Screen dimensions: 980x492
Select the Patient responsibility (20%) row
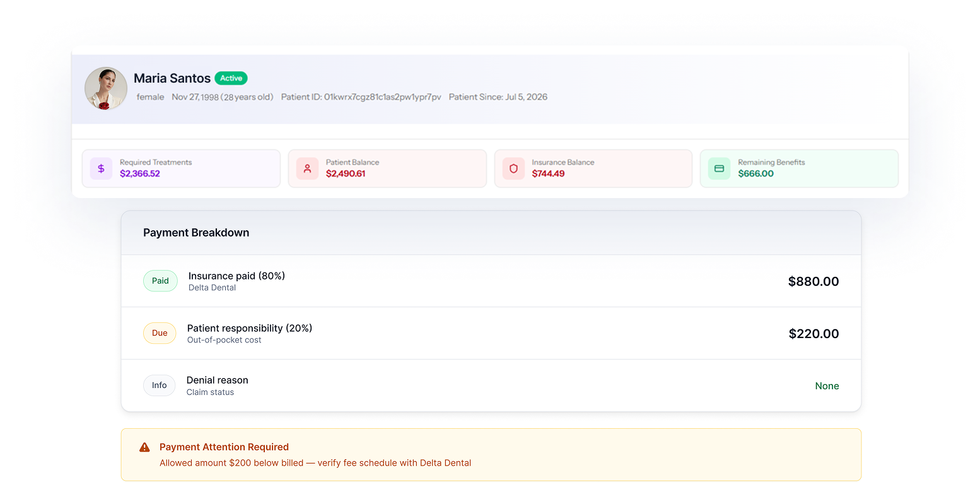point(491,333)
